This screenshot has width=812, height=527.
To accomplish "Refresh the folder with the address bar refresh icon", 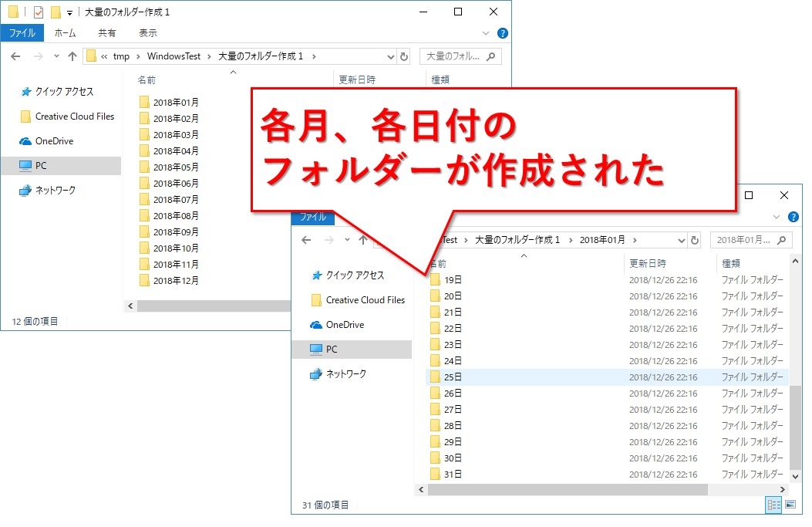I will tap(405, 56).
